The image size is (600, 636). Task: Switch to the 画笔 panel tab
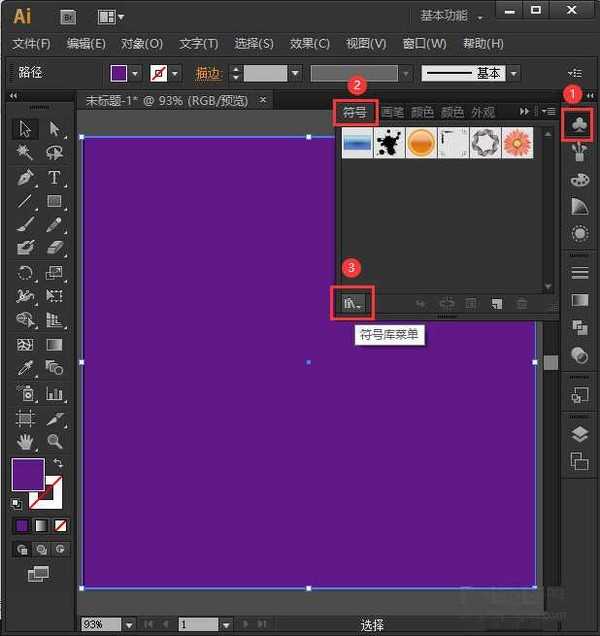392,112
